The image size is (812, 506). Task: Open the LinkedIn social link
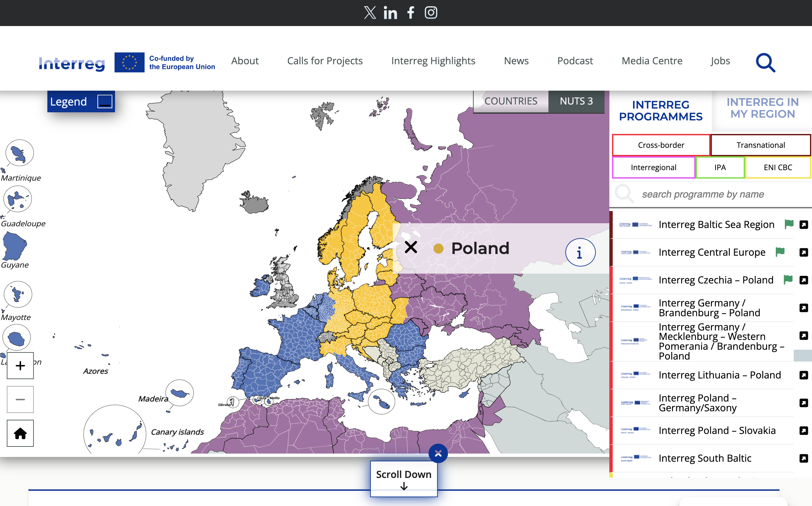[x=390, y=13]
